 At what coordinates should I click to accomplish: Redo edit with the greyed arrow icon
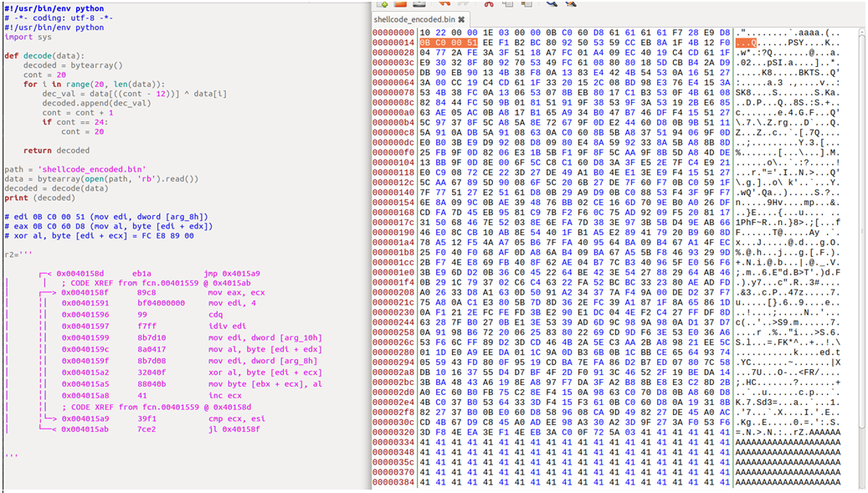(x=464, y=3)
